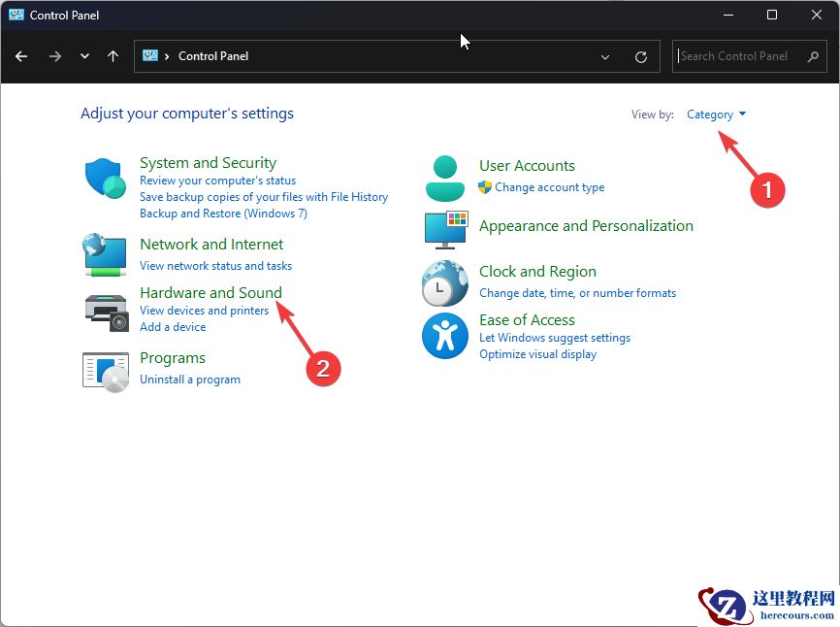Click the Control Panel title bar icon
This screenshot has height=627, width=840.
16,15
